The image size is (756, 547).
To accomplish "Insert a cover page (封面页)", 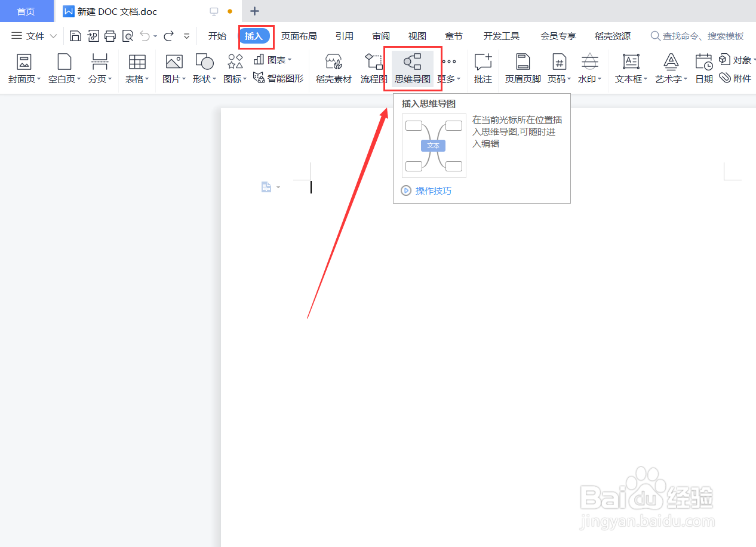I will (x=24, y=69).
